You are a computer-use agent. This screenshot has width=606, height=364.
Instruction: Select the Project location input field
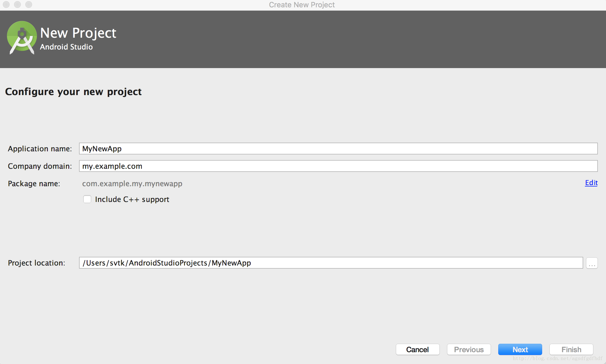click(331, 263)
